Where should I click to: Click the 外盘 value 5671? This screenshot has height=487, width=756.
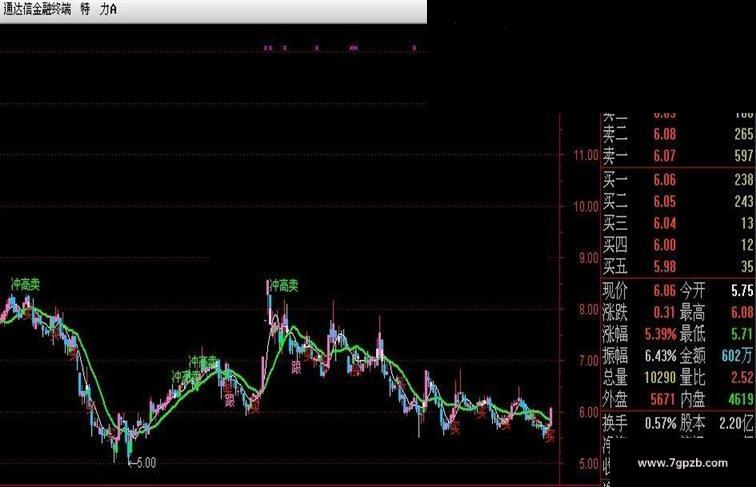pyautogui.click(x=663, y=399)
